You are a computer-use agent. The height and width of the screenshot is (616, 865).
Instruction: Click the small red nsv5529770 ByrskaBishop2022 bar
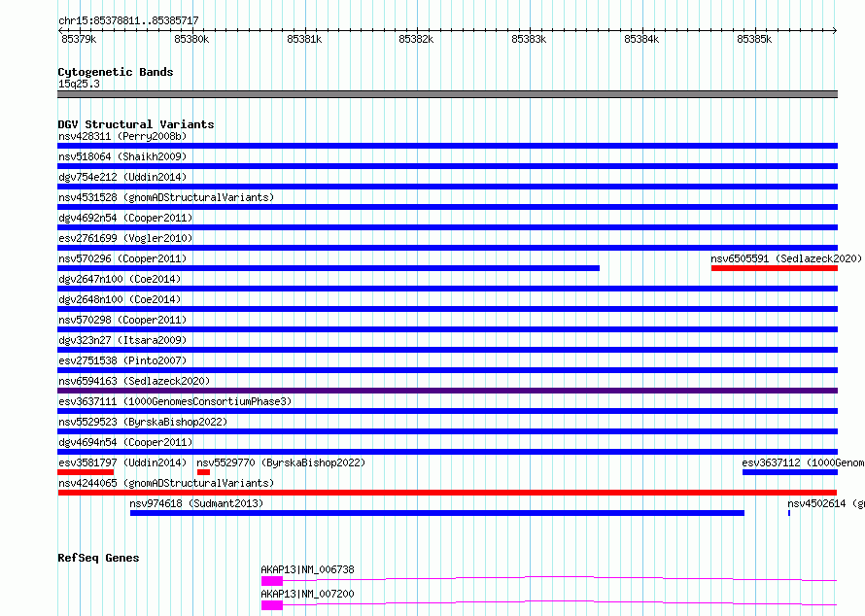[203, 472]
